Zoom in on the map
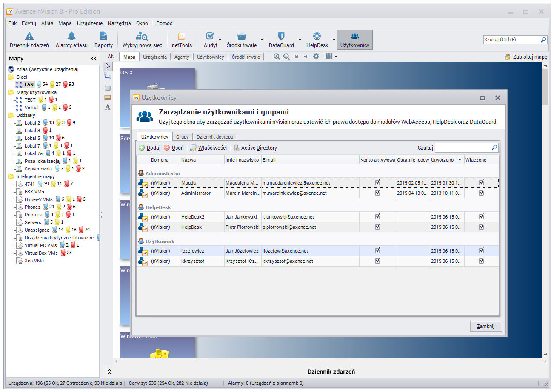Screen dimensions: 554x392 click(277, 56)
